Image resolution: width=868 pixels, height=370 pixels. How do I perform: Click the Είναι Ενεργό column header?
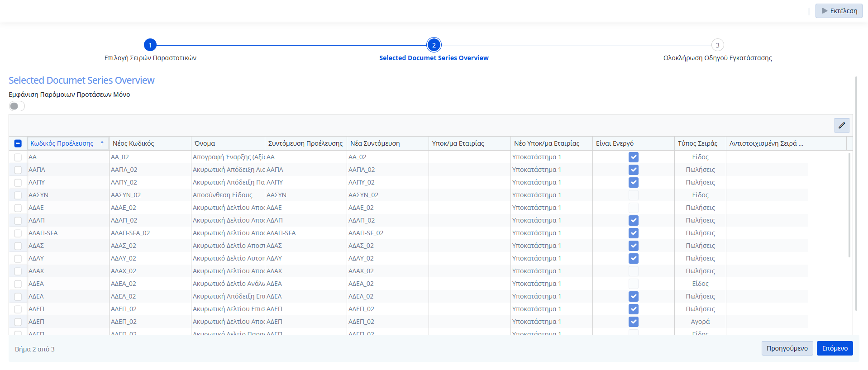point(615,143)
